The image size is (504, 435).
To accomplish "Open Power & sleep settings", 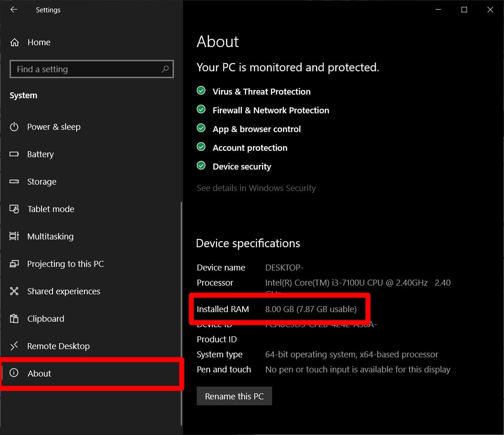I will [x=91, y=127].
